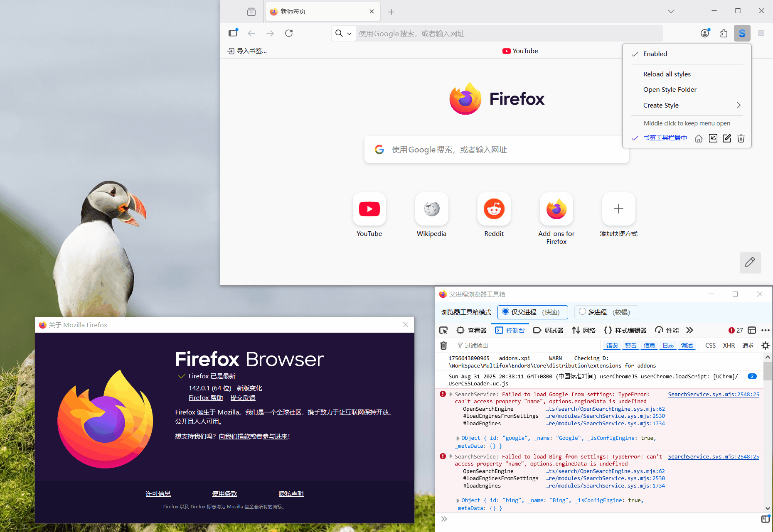
Task: Clear console output with the trash icon
Action: [x=444, y=346]
